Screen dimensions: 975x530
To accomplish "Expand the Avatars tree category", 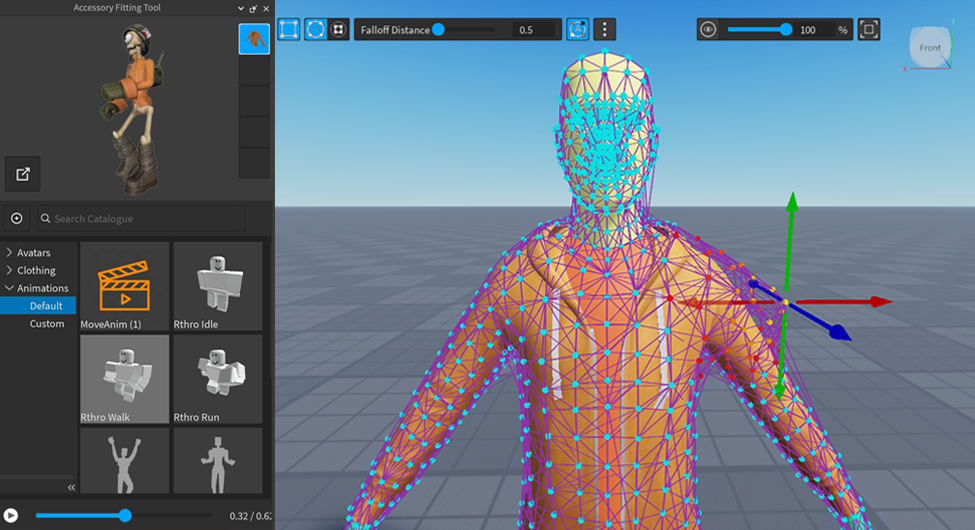I will coord(9,253).
